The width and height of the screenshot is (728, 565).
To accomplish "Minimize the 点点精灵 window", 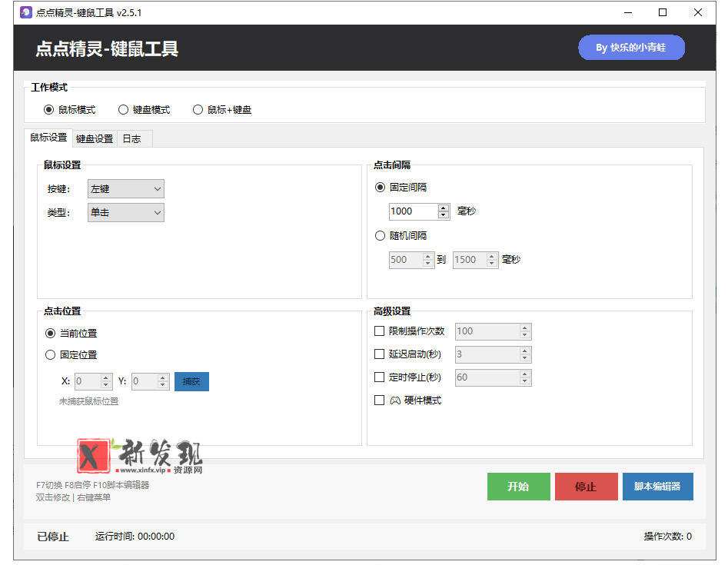I will pos(628,12).
